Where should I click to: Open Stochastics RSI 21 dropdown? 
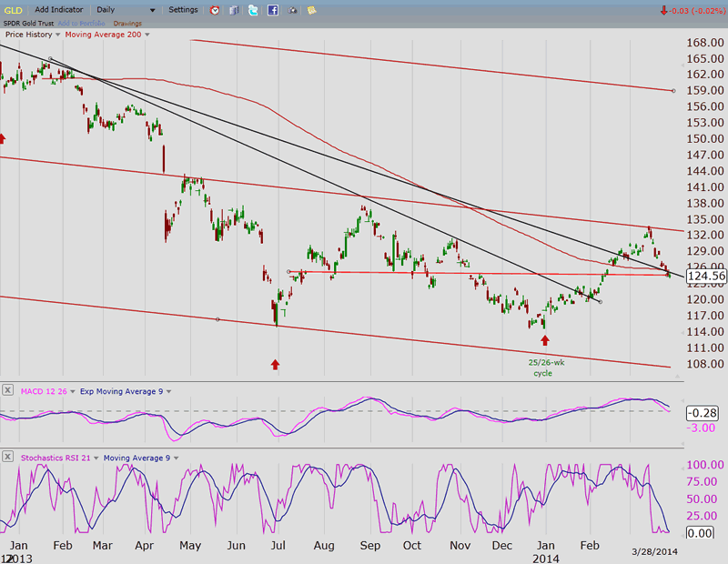tap(95, 456)
